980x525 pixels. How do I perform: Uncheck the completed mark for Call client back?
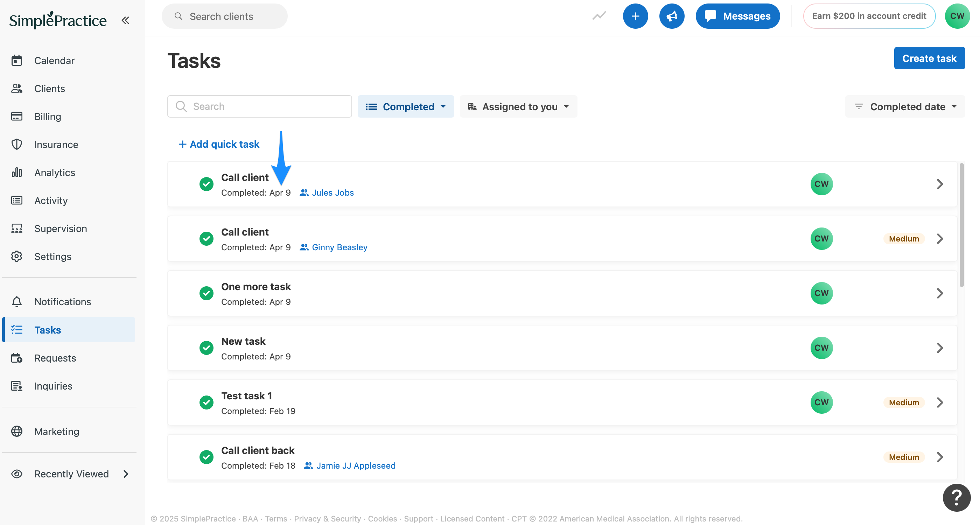click(206, 457)
